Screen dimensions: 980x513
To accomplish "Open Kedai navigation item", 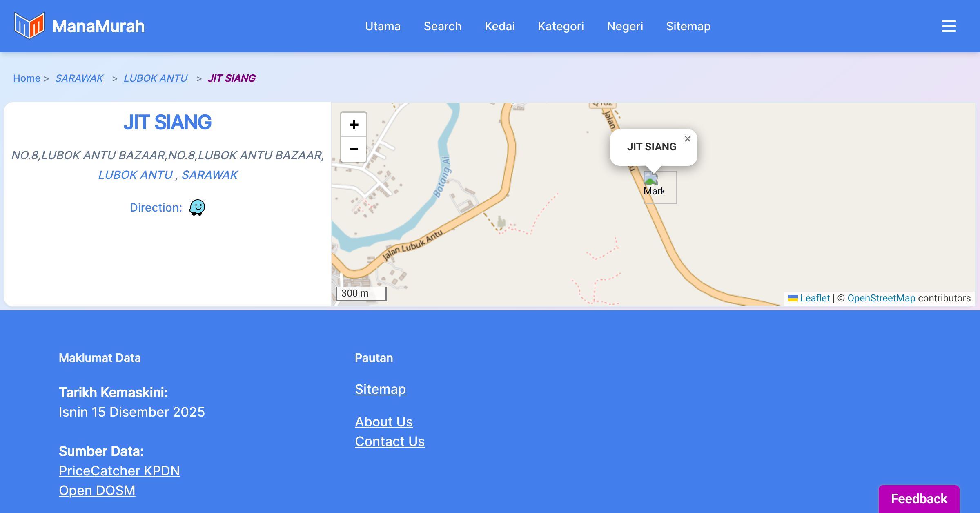I will click(499, 26).
